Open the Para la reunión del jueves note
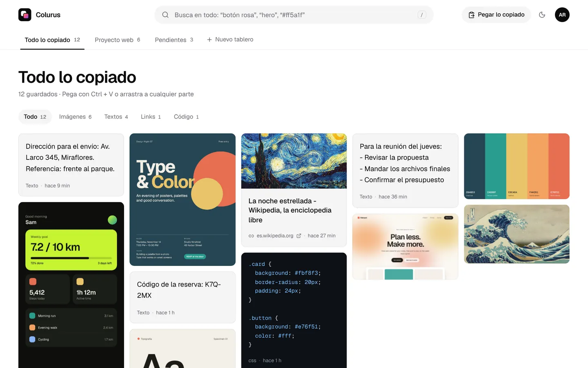Viewport: 588px width, 368px height. click(x=405, y=170)
